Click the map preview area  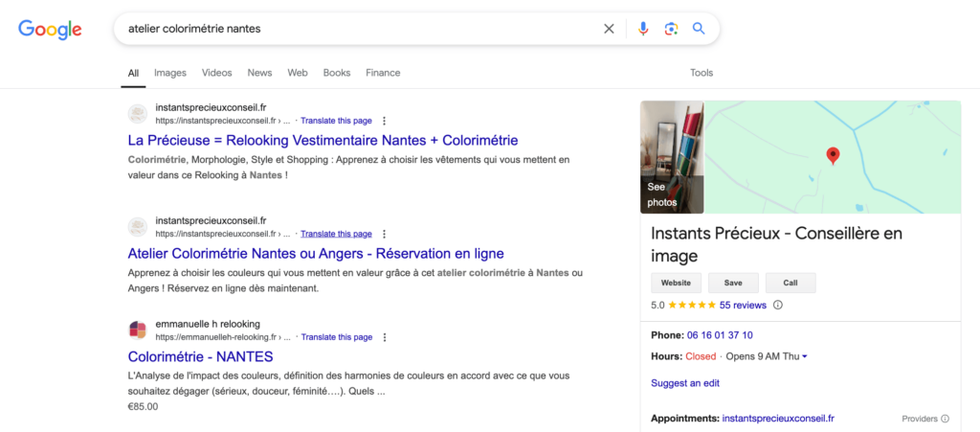coord(833,157)
